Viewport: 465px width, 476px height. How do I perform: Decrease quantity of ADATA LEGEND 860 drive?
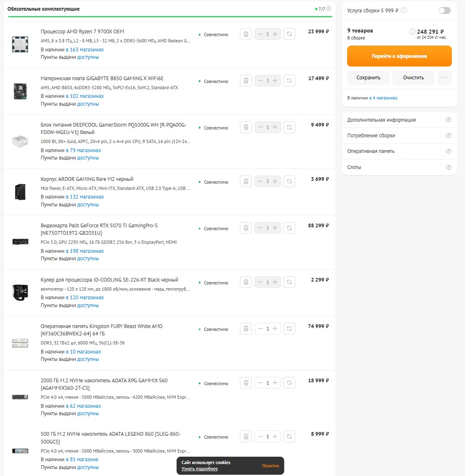tap(260, 437)
